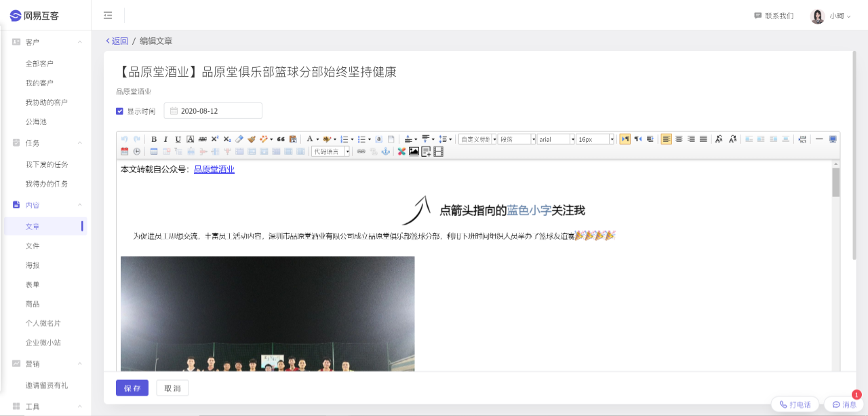Open the 消息 messages button
868x416 pixels.
point(844,404)
